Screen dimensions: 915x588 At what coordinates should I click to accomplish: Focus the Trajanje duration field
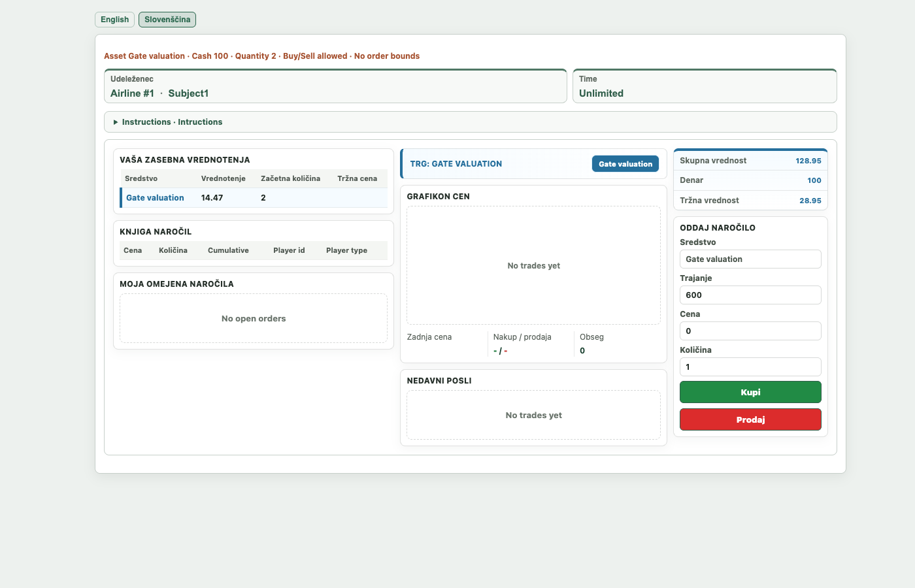pos(750,295)
